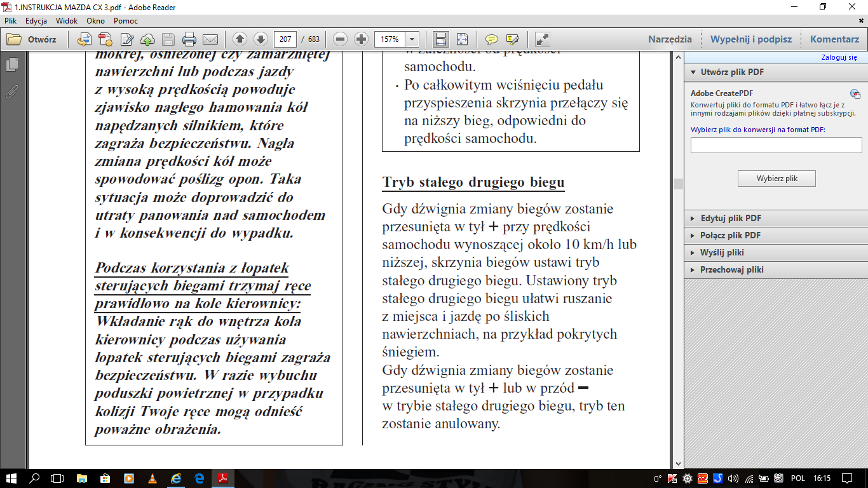868x488 pixels.
Task: Switch to the Komentarz pane
Action: pos(834,39)
